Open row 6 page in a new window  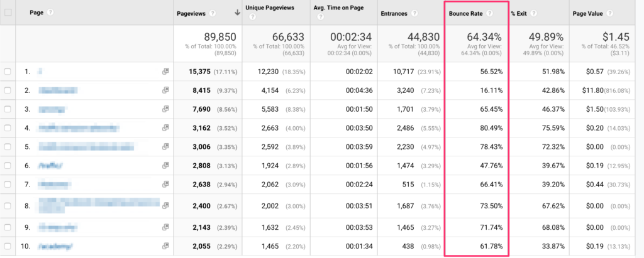pyautogui.click(x=165, y=165)
